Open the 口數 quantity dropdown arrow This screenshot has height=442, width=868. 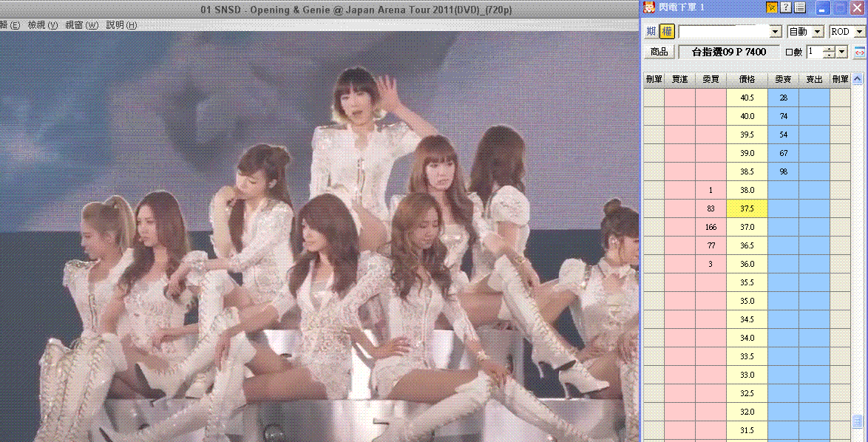(x=841, y=52)
